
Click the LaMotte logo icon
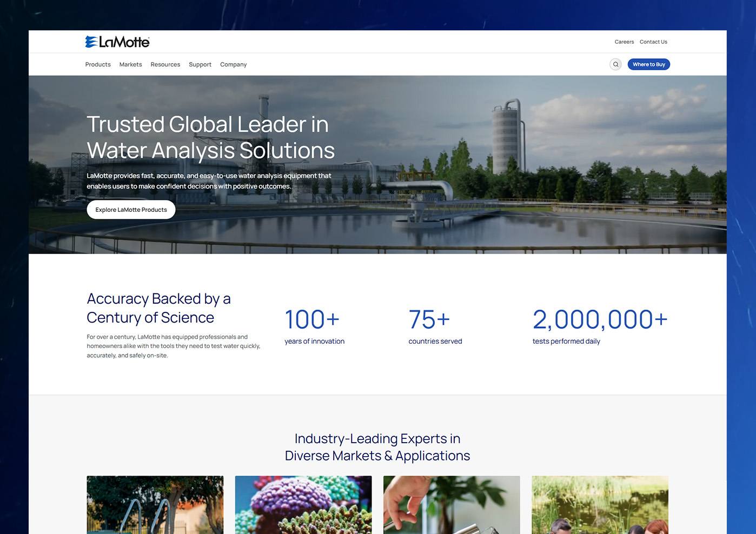pyautogui.click(x=91, y=42)
